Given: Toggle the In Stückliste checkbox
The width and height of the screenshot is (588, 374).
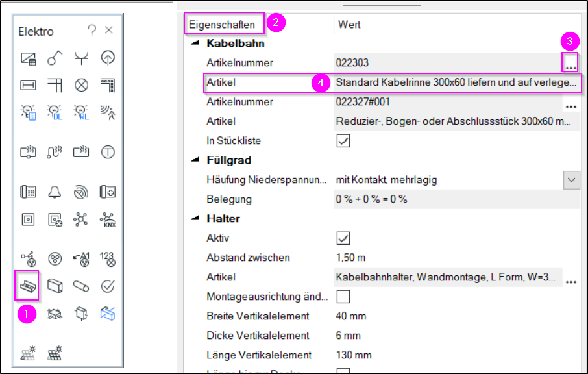Looking at the screenshot, I should 343,141.
